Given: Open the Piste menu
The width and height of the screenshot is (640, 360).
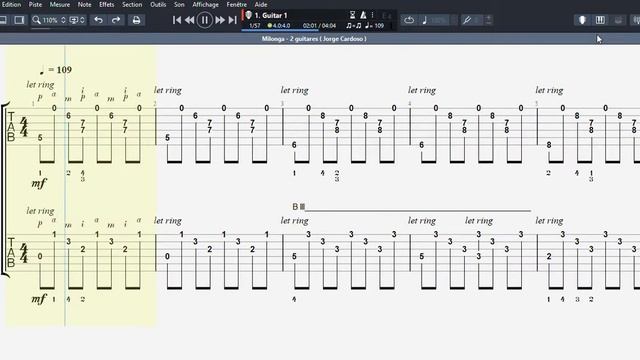Looking at the screenshot, I should (35, 4).
